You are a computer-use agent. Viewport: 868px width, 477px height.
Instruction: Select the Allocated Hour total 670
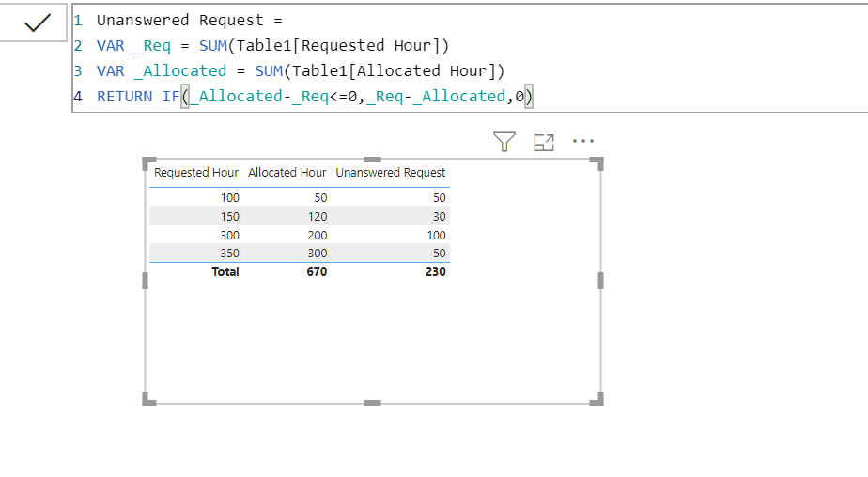pos(318,271)
